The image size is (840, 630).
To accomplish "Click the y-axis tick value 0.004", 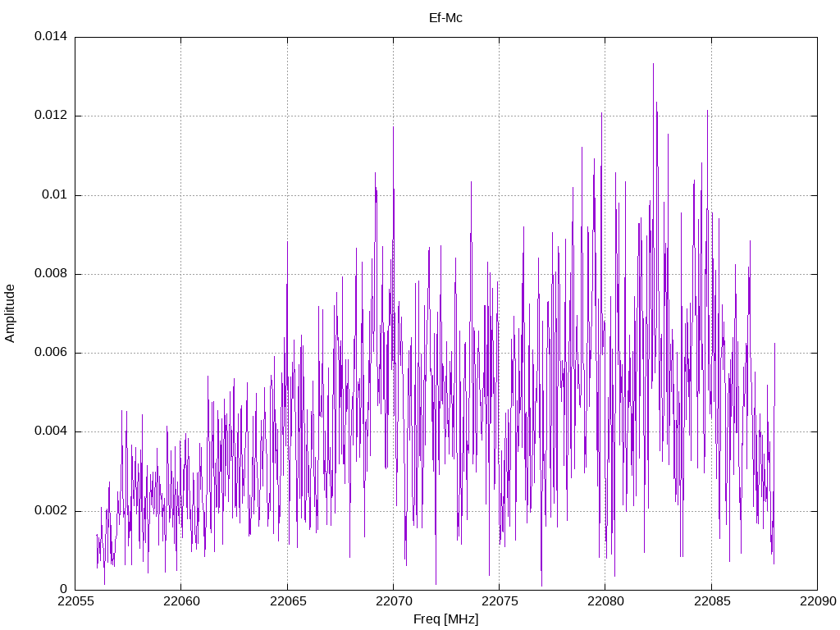I will [x=51, y=431].
